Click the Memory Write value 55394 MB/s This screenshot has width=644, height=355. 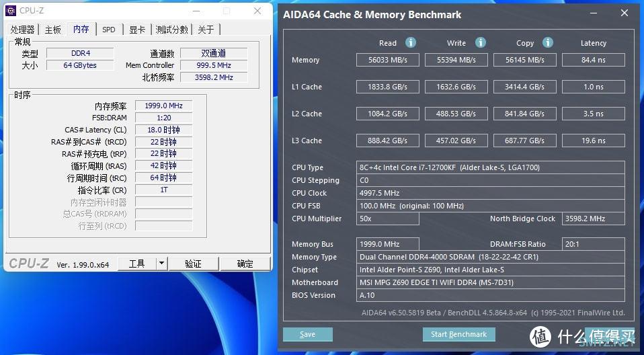tap(456, 60)
